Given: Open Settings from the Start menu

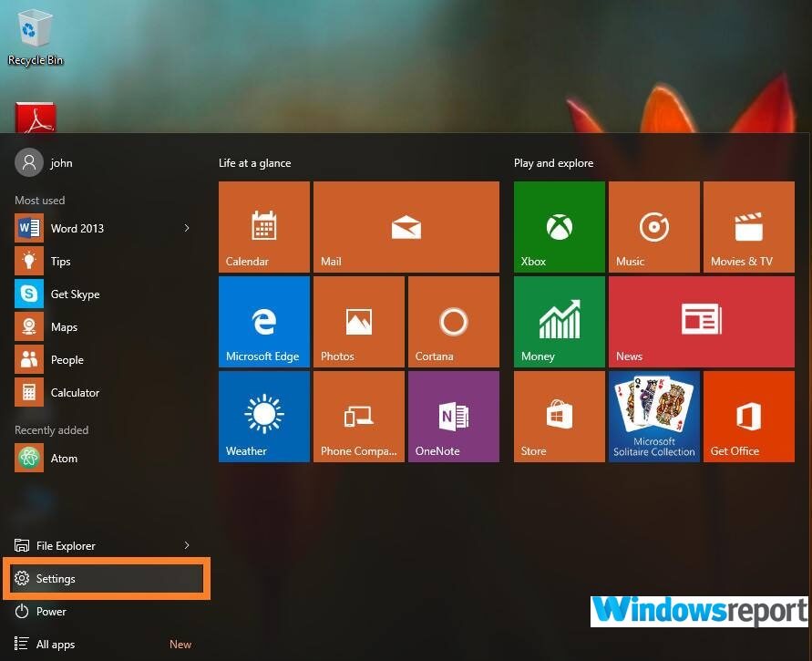Looking at the screenshot, I should (56, 579).
